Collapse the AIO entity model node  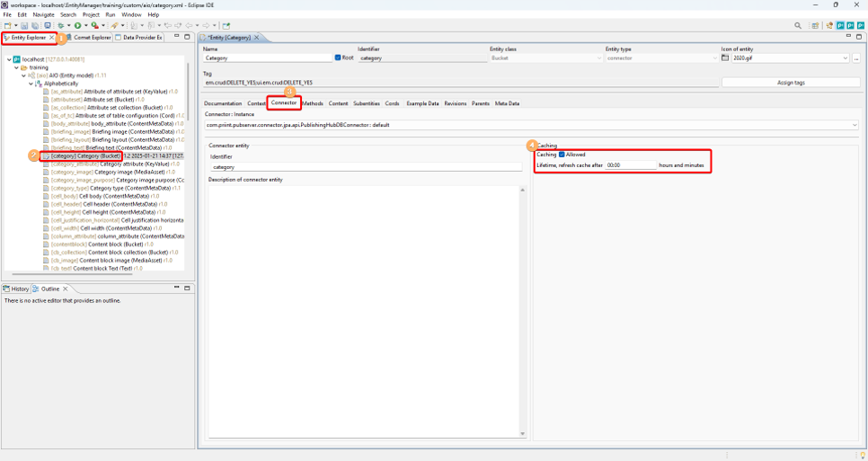(23, 75)
